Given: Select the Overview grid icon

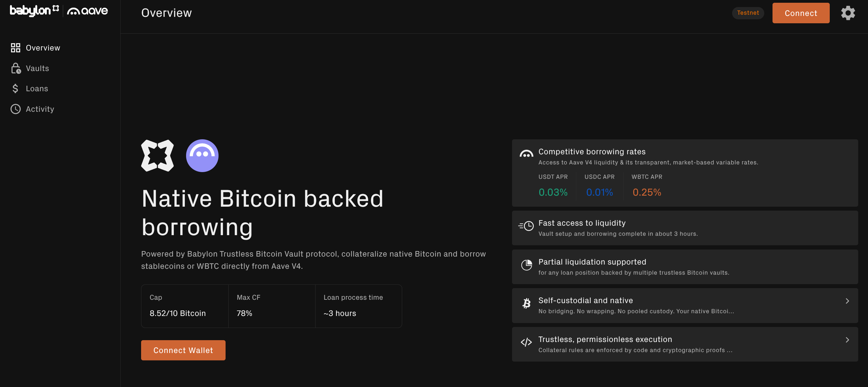Looking at the screenshot, I should click(x=16, y=48).
